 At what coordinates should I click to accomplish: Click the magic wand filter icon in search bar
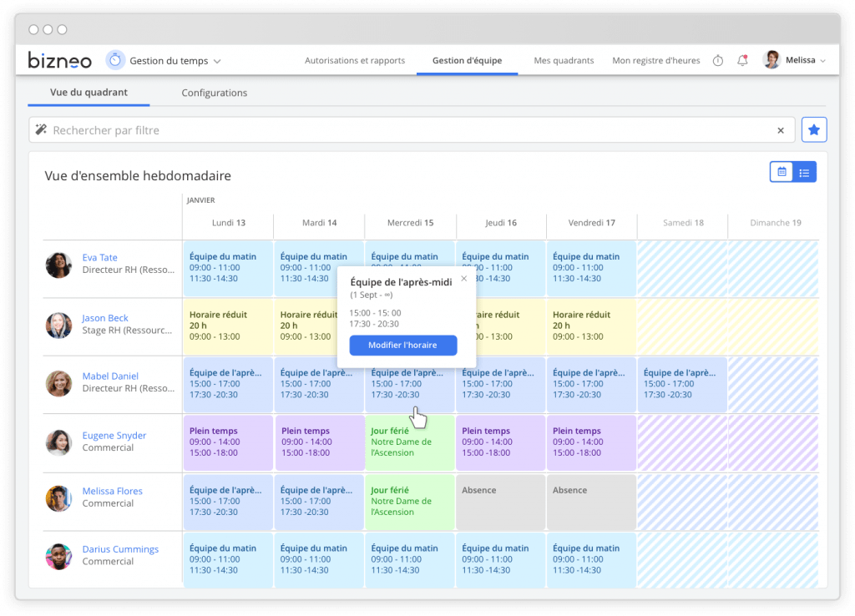pos(41,129)
